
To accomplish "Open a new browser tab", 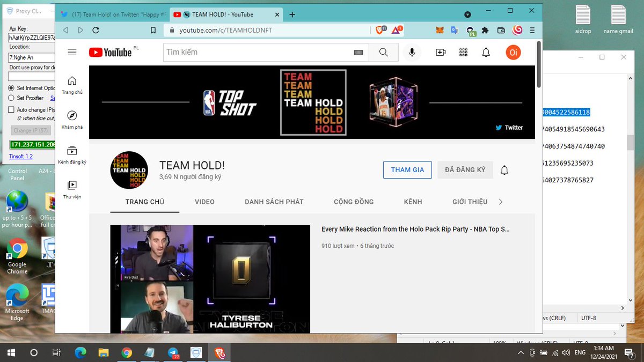I will pos(292,14).
